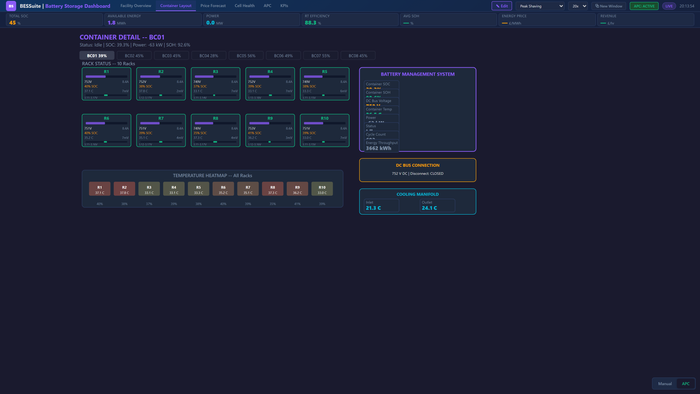Select container BC07 55%

(321, 56)
